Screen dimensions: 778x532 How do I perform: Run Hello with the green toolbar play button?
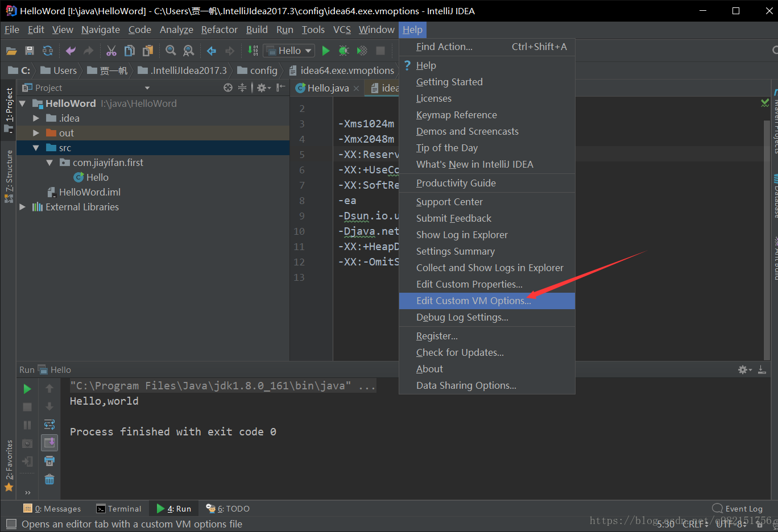326,51
